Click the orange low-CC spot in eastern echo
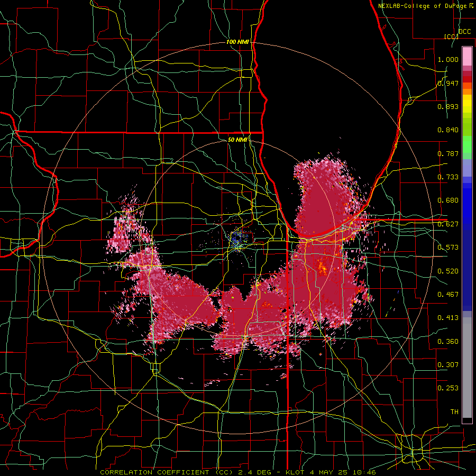This screenshot has width=476, height=476. coord(322,268)
